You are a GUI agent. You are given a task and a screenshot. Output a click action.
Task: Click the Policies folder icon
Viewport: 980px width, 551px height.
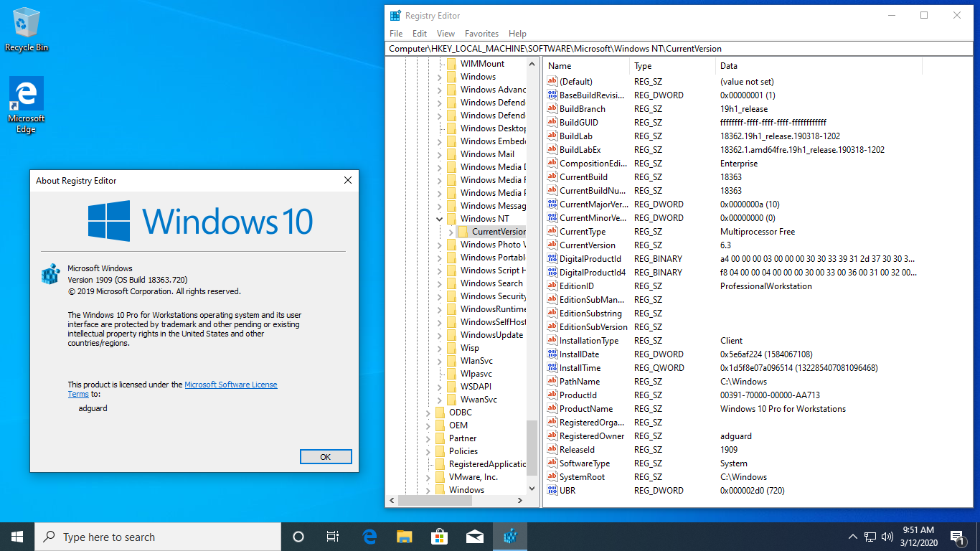440,451
